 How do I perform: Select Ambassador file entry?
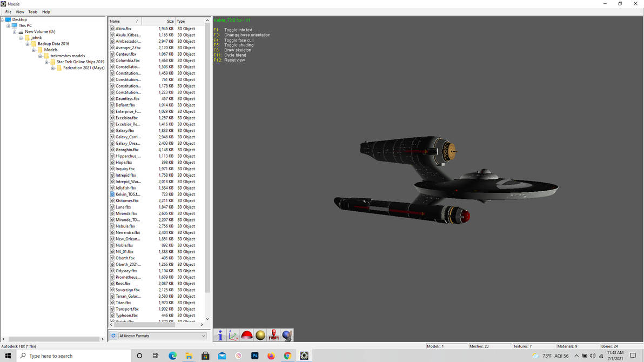coord(128,42)
